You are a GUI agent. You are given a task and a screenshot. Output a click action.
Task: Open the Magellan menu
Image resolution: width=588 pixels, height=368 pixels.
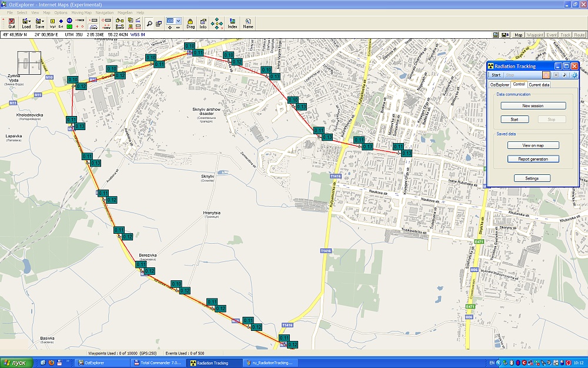[x=125, y=12]
